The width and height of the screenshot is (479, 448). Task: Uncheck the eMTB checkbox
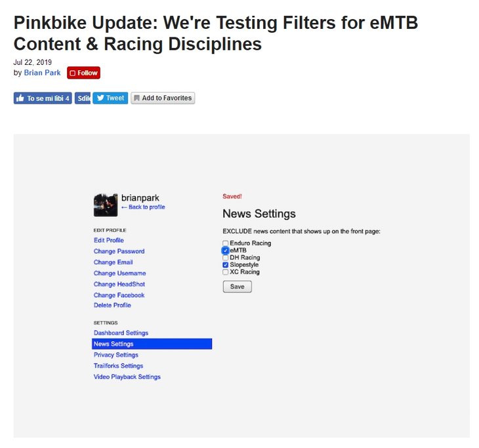point(226,251)
